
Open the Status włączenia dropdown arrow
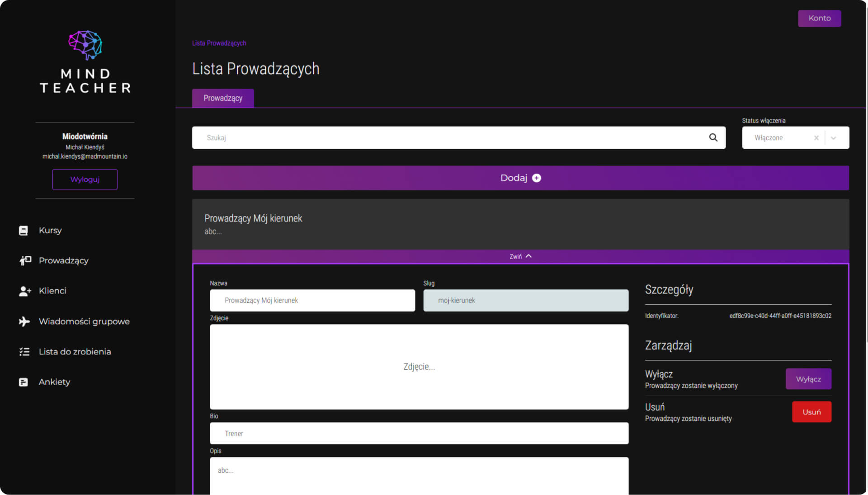833,138
